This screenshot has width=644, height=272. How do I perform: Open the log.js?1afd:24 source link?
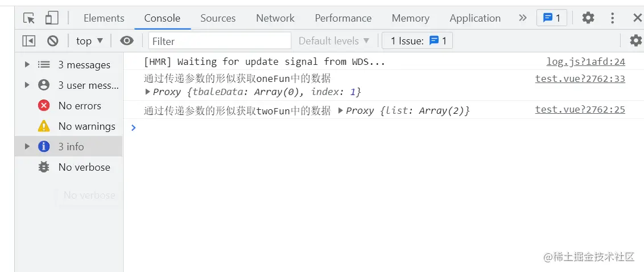click(585, 61)
